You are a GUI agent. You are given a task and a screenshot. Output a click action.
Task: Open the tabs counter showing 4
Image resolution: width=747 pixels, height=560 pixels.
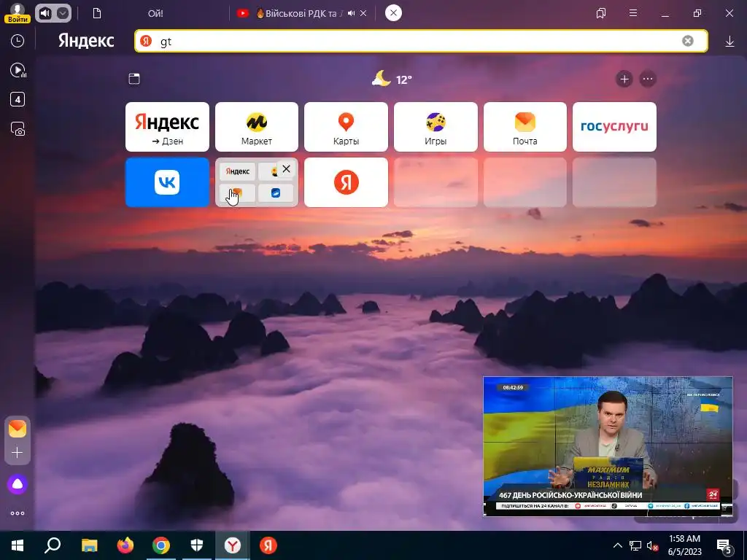pyautogui.click(x=18, y=99)
